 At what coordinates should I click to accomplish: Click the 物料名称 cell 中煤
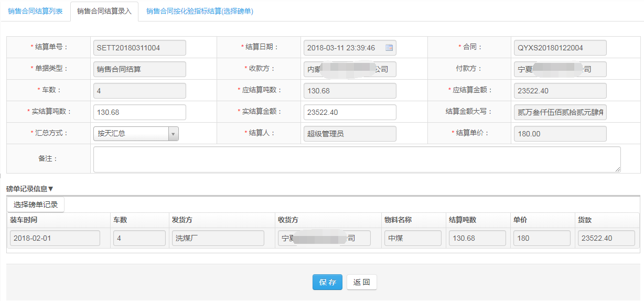pyautogui.click(x=413, y=238)
